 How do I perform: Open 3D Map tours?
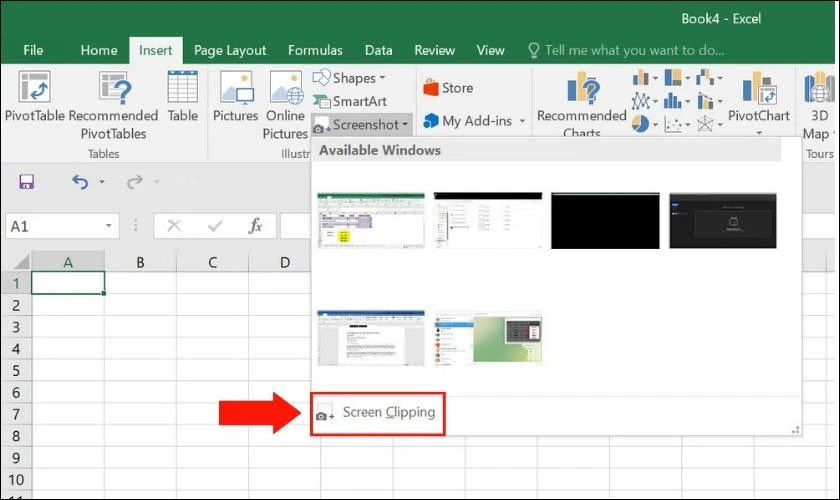coord(819,105)
